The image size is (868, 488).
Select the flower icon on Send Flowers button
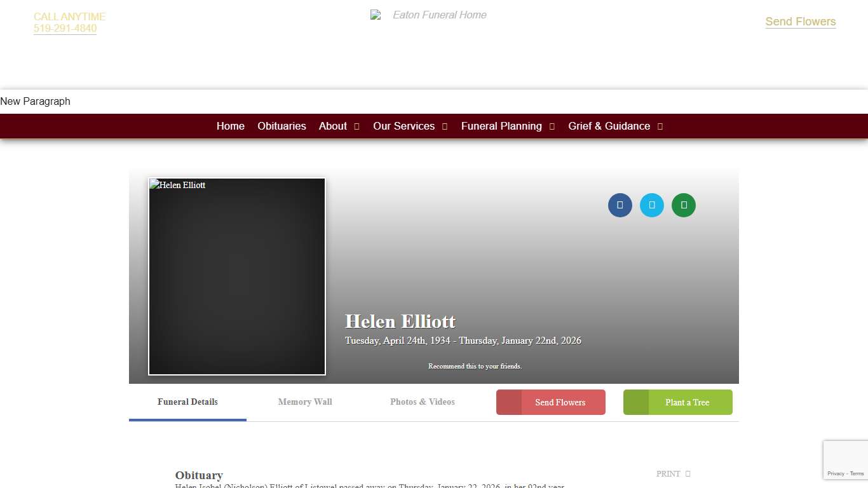[510, 402]
